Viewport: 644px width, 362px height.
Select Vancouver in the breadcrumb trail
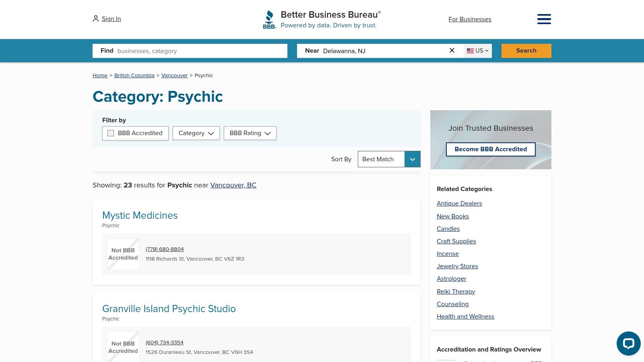(x=174, y=75)
